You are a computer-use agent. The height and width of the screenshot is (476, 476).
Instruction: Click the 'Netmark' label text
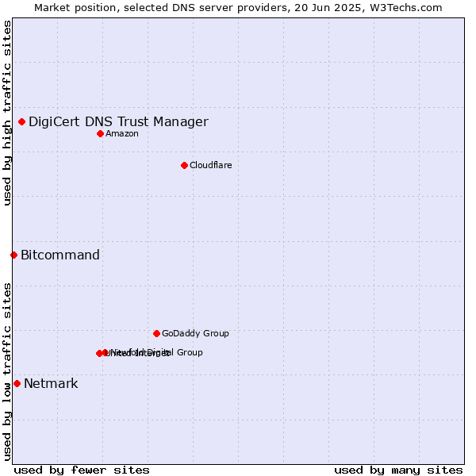coord(51,384)
